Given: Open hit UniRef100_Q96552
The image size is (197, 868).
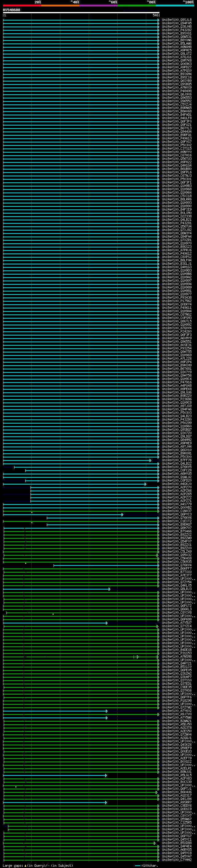Looking at the screenshot, I should 176,101.
